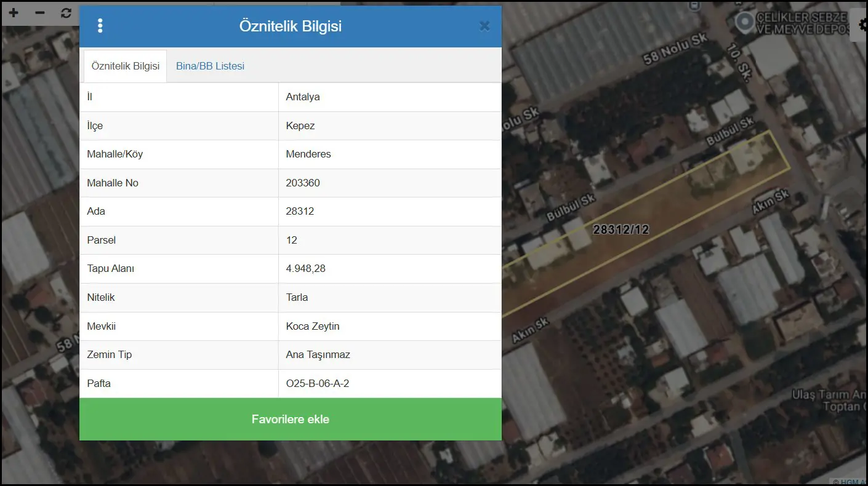Screen dimensions: 868x486
Task: Click the İlçe label cell
Action: pyautogui.click(x=179, y=125)
